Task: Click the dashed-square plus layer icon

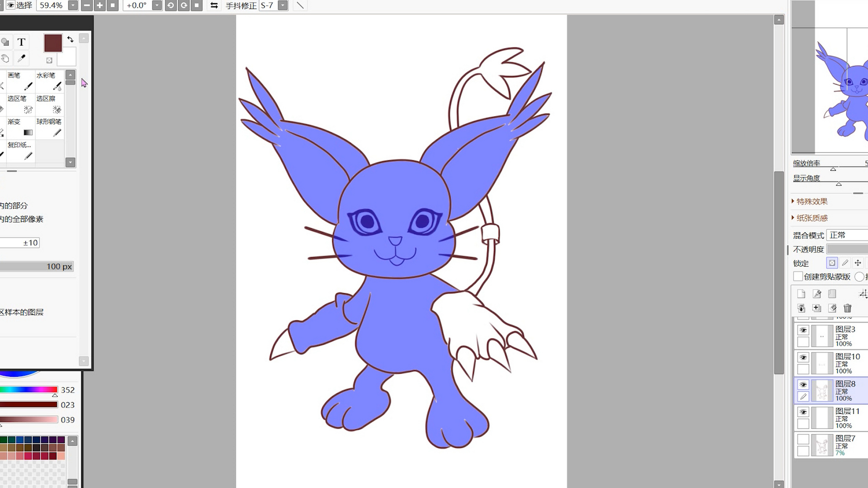Action: click(817, 308)
